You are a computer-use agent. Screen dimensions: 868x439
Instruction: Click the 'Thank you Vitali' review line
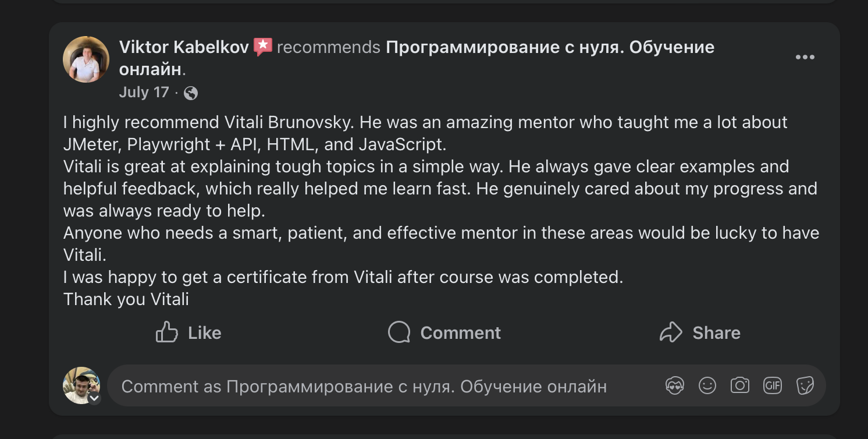(126, 299)
